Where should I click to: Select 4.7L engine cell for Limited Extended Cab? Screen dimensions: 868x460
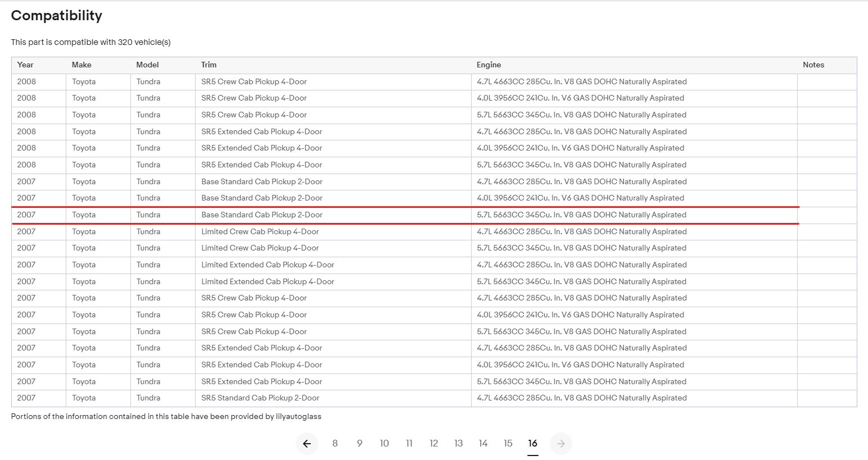coord(634,265)
